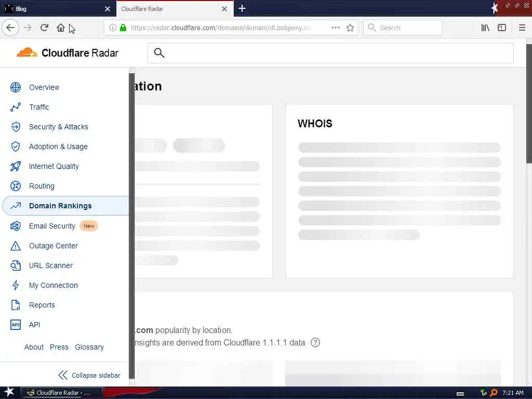Focus the Cloudflare Radar search field
Image resolution: width=532 pixels, height=399 pixels.
330,52
